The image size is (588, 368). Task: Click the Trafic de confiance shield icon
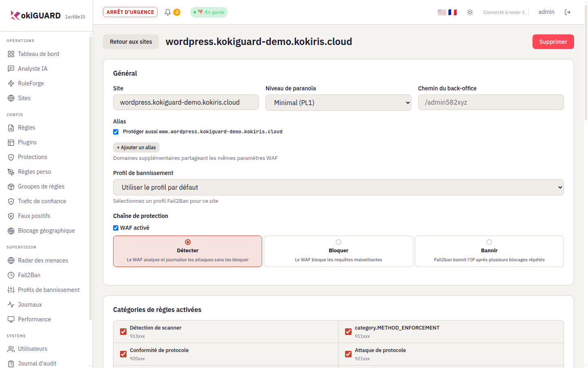pos(11,201)
